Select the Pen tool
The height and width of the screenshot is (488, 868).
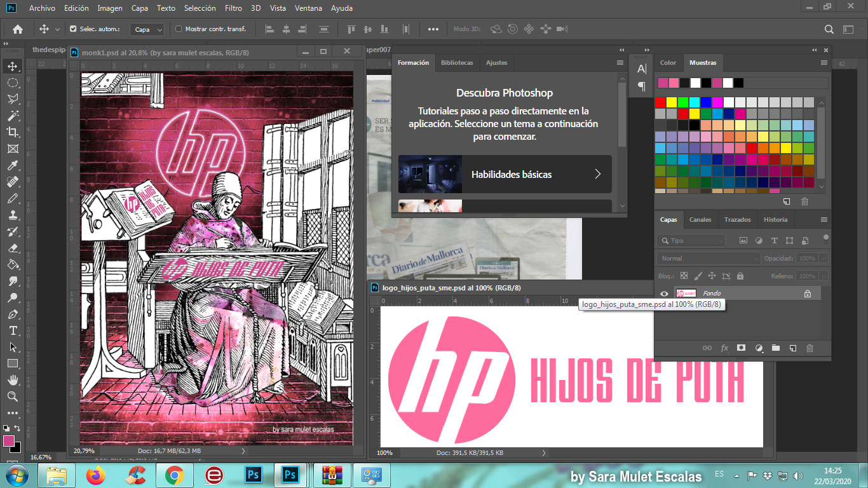click(13, 314)
